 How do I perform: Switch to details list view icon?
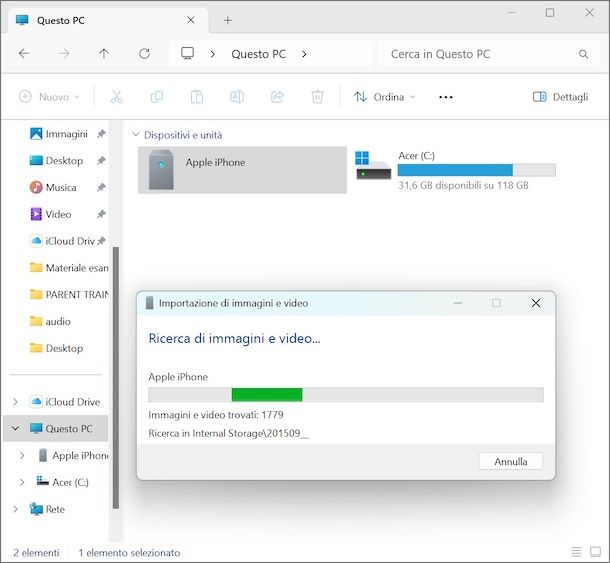click(576, 552)
